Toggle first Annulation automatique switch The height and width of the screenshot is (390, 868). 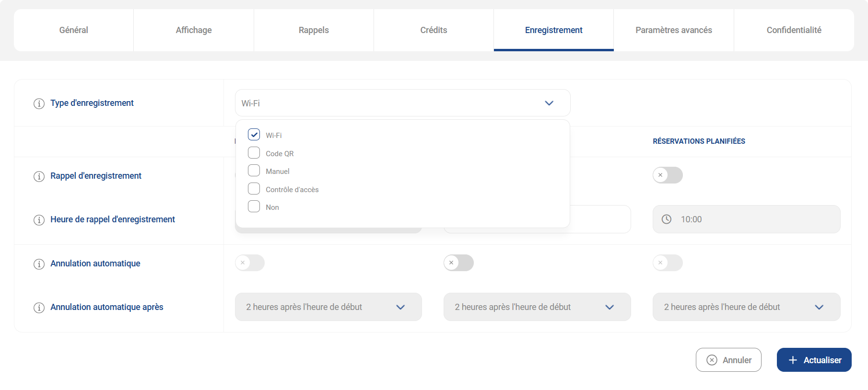(250, 263)
